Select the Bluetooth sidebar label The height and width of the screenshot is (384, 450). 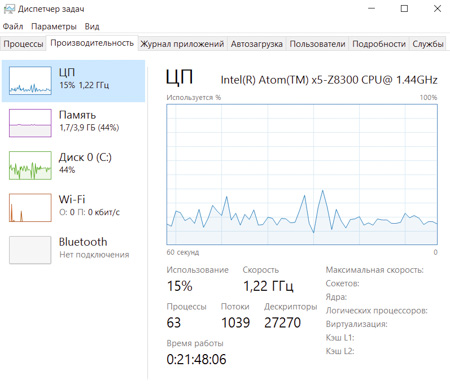83,242
